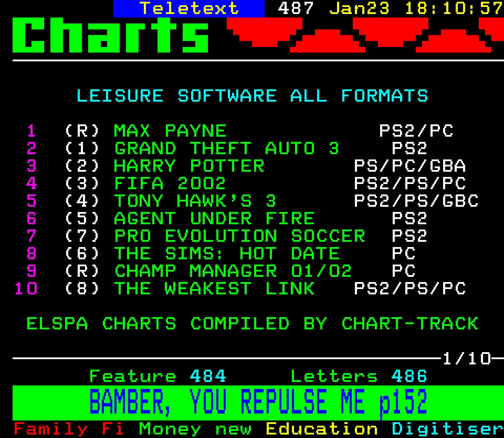The image size is (504, 438).
Task: Click previous position (8) beside The Weakest Link
Action: coord(82,289)
